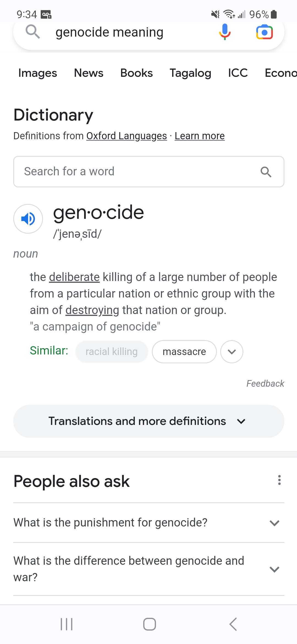The height and width of the screenshot is (644, 297).
Task: Focus the Search for a word field
Action: click(137, 171)
